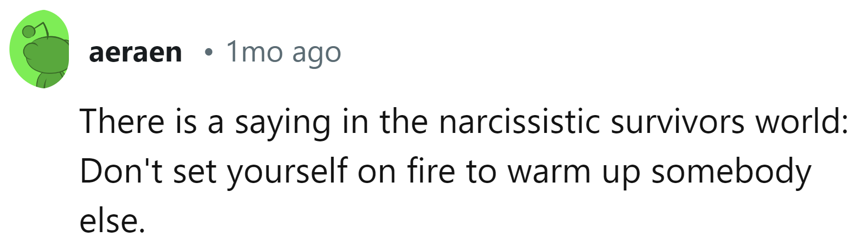Click the word 'fire' in comment
Viewport: 868px width, 249px height.
coord(431,172)
